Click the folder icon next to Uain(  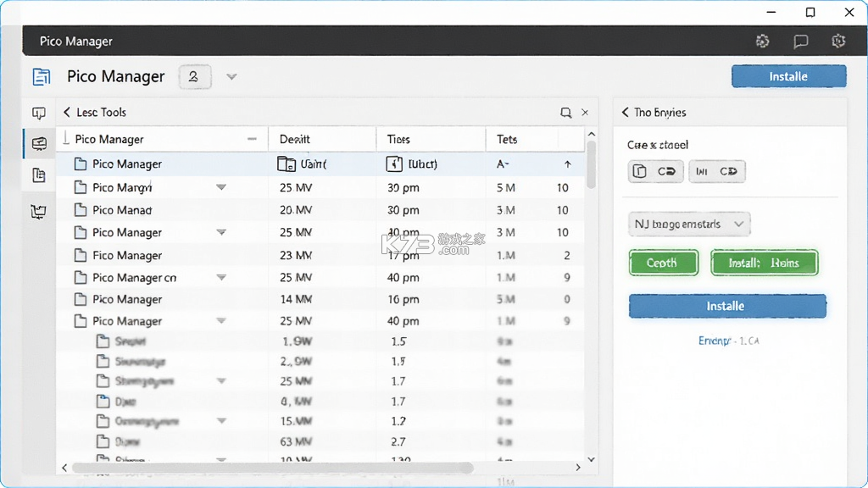pyautogui.click(x=287, y=164)
